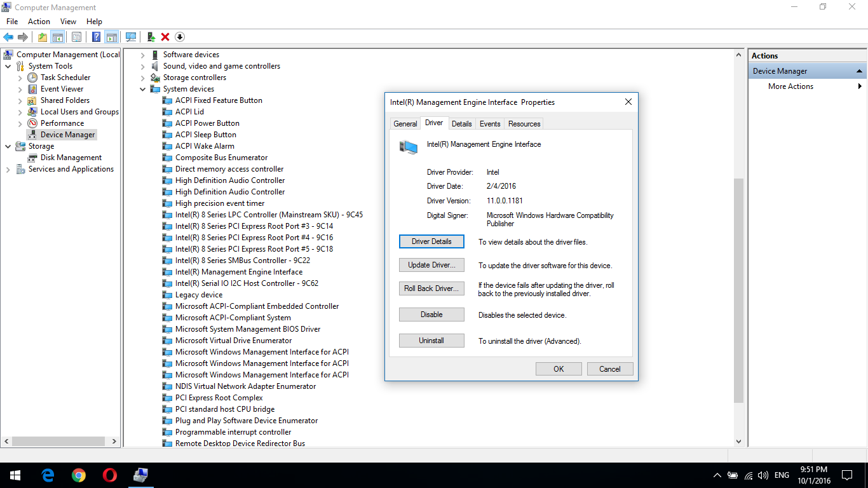Expand the Task Scheduler node arrow
Image resolution: width=868 pixels, height=488 pixels.
(20, 78)
